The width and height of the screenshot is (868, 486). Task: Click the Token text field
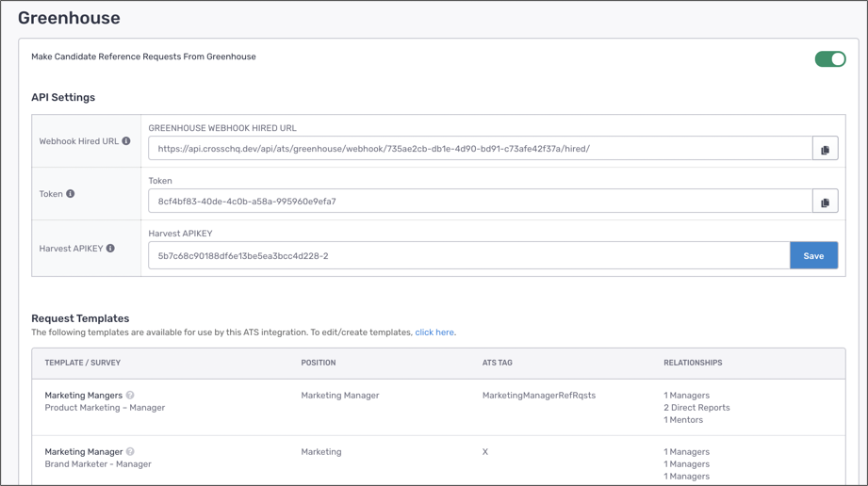(480, 202)
